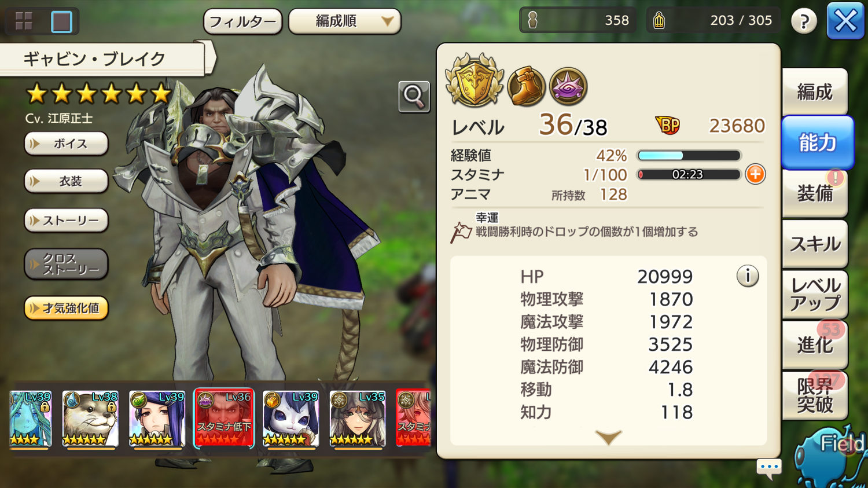Expand more stats with down chevron

point(608,437)
